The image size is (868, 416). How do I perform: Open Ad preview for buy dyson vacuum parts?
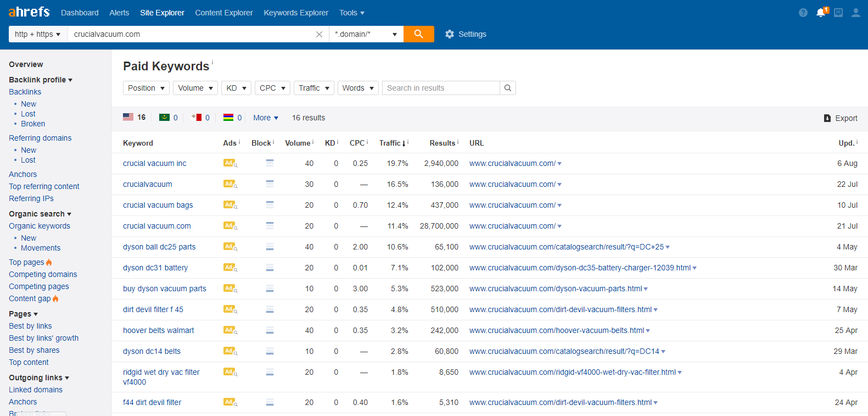(x=230, y=289)
